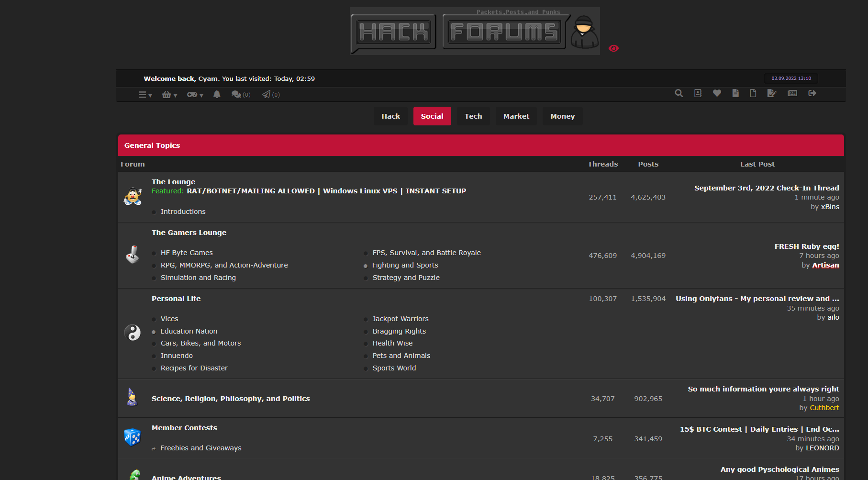Click the Member Contests dice icon
Image resolution: width=868 pixels, height=480 pixels.
[133, 437]
